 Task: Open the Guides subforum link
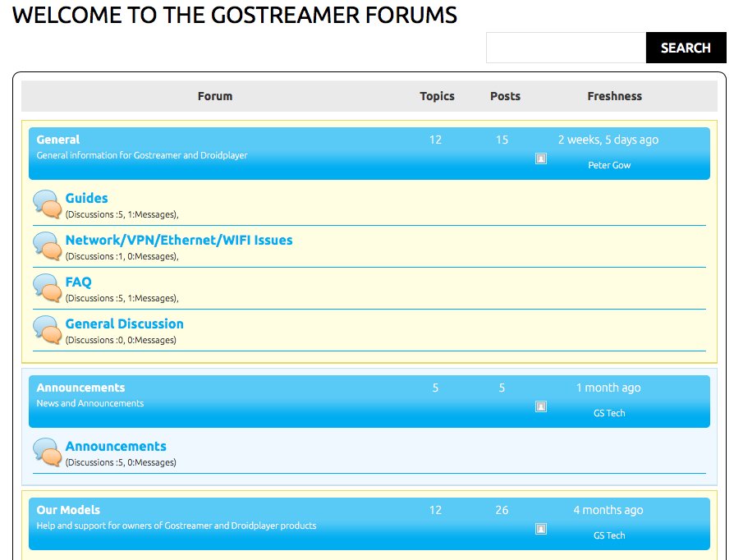pyautogui.click(x=86, y=198)
